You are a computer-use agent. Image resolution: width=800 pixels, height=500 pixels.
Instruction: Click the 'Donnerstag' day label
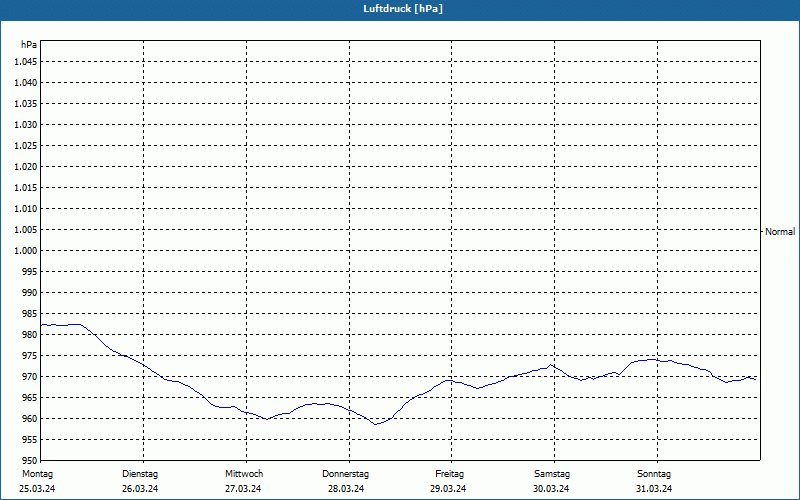tap(345, 474)
